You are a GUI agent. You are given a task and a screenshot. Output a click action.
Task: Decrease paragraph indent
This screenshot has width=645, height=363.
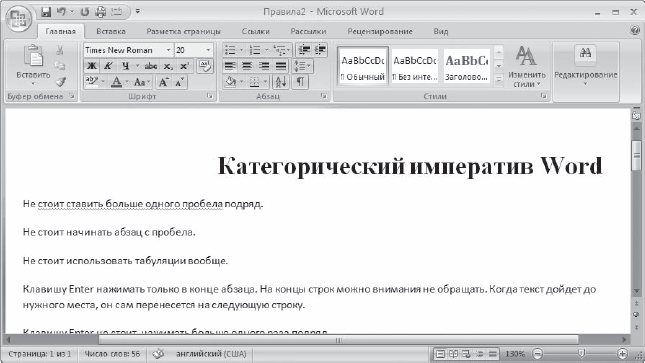[x=304, y=50]
